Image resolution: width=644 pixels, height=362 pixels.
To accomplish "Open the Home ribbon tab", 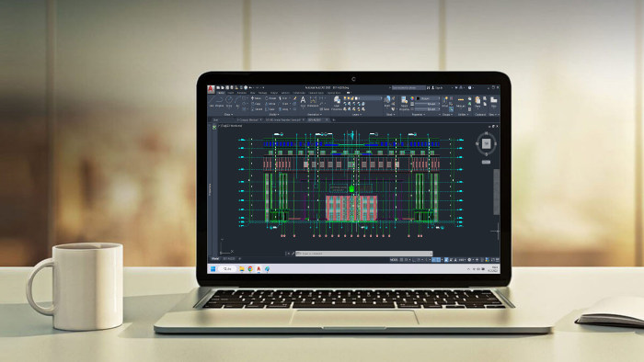I will (221, 93).
